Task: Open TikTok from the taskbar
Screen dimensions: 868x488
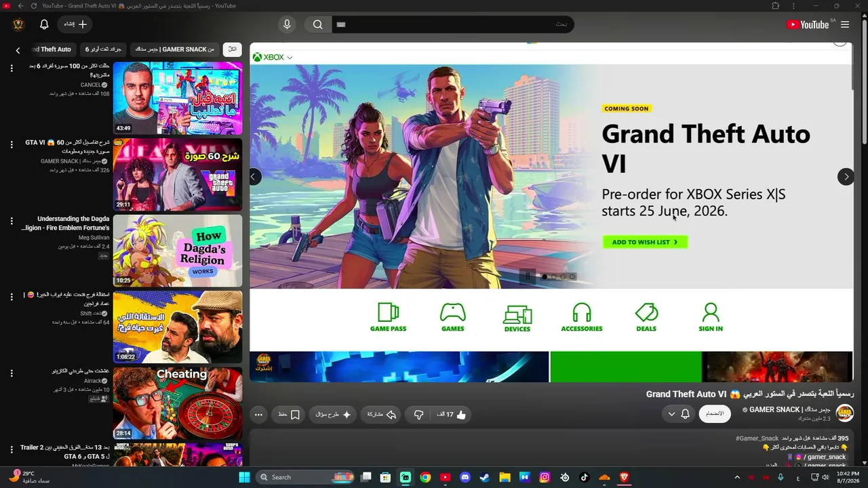Action: tap(585, 477)
